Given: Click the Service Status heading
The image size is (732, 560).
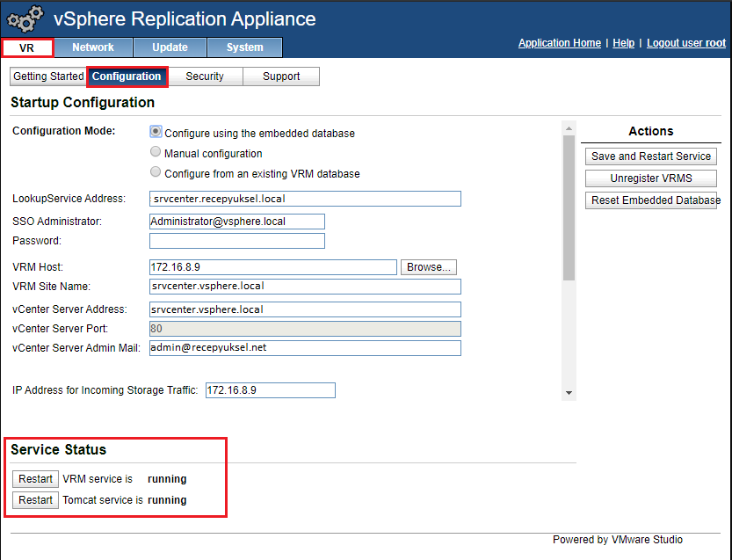Looking at the screenshot, I should 58,450.
